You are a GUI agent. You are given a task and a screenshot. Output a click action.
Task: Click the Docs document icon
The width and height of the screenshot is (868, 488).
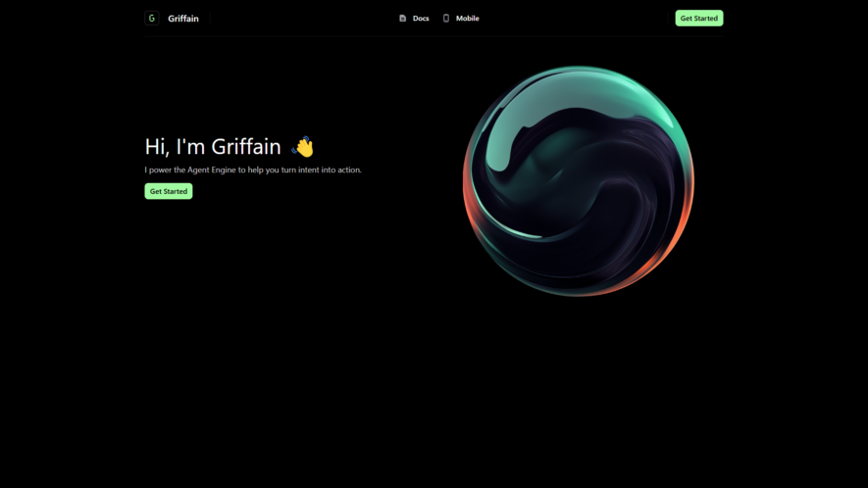click(402, 19)
